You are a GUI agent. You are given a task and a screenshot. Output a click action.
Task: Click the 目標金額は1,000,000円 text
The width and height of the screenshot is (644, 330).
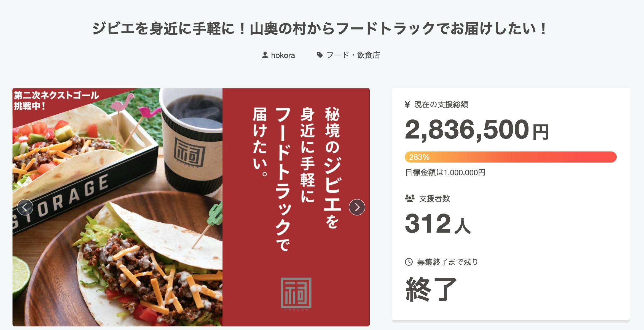pos(445,173)
